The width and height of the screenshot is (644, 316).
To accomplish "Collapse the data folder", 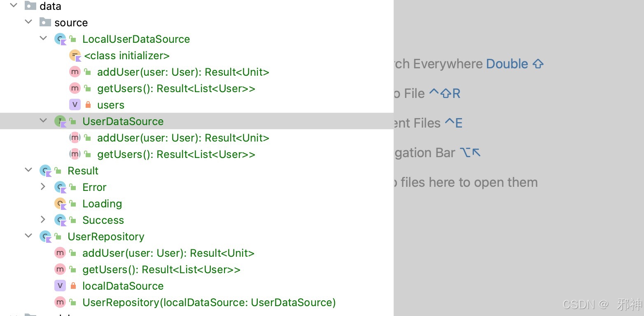I will (14, 6).
